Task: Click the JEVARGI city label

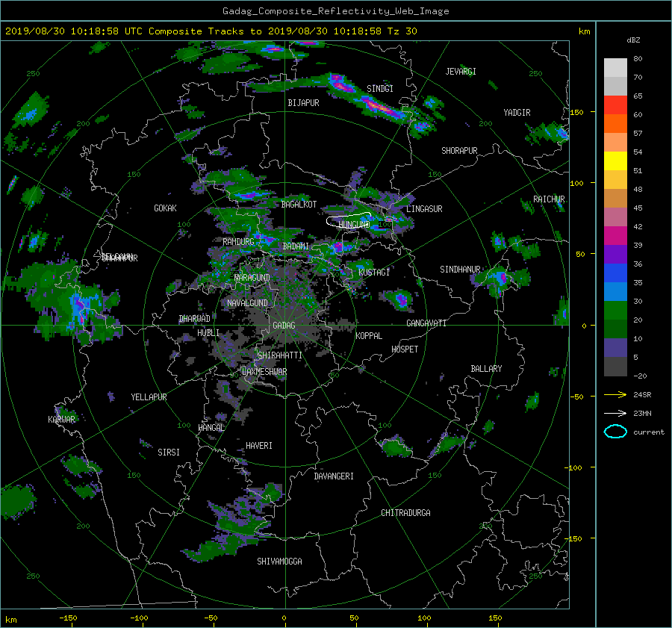Action: pyautogui.click(x=461, y=72)
